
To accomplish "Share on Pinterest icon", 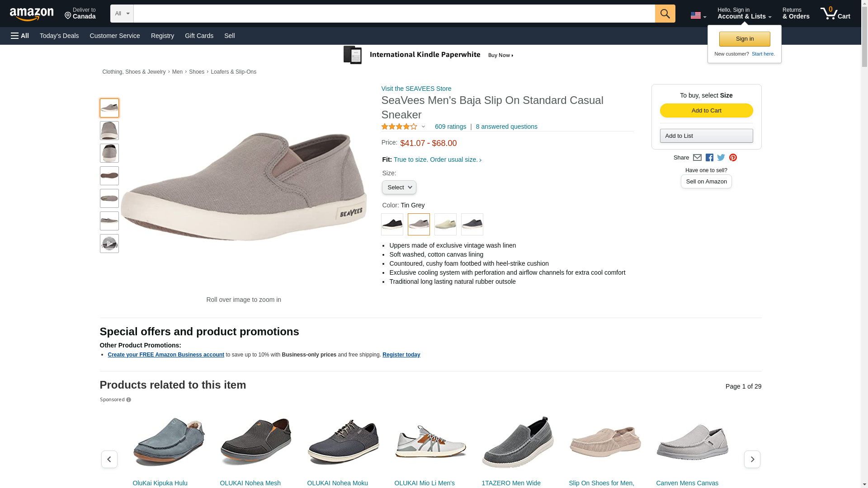I will [733, 158].
